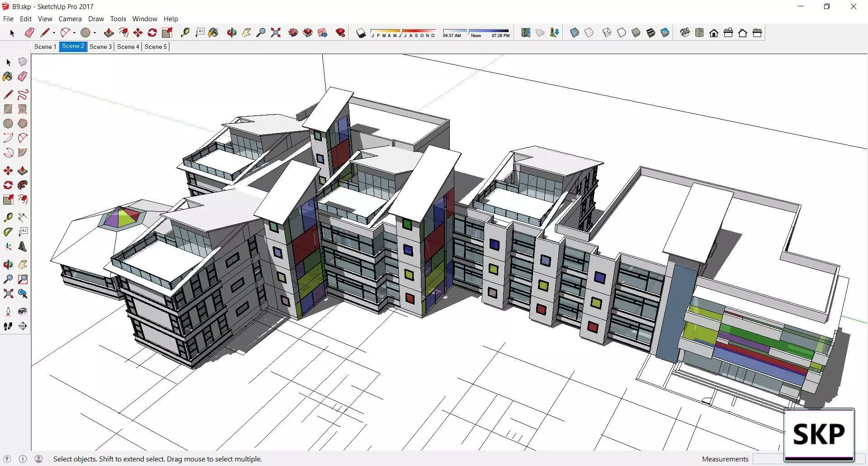The height and width of the screenshot is (466, 868).
Task: Click Zoom Extents in top toolbar
Action: click(276, 33)
